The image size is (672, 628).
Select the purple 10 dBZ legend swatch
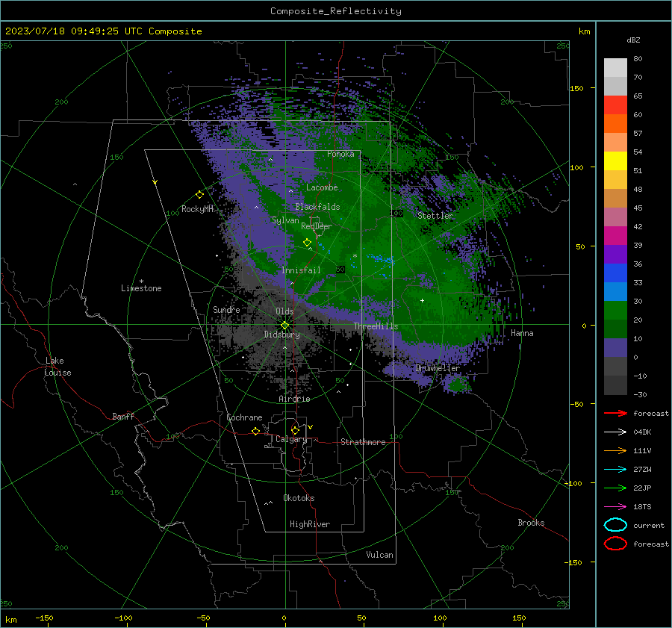coord(615,347)
